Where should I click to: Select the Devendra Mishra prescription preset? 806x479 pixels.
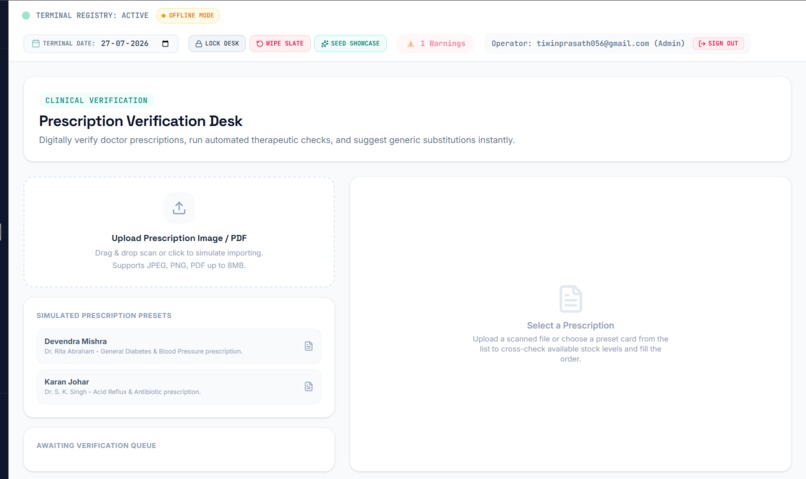tap(179, 346)
